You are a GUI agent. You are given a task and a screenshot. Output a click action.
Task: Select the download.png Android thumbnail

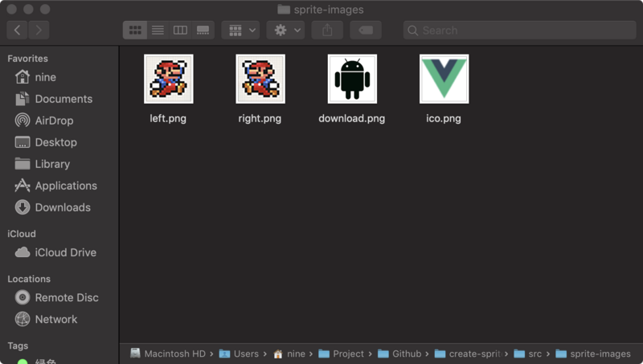click(x=352, y=79)
